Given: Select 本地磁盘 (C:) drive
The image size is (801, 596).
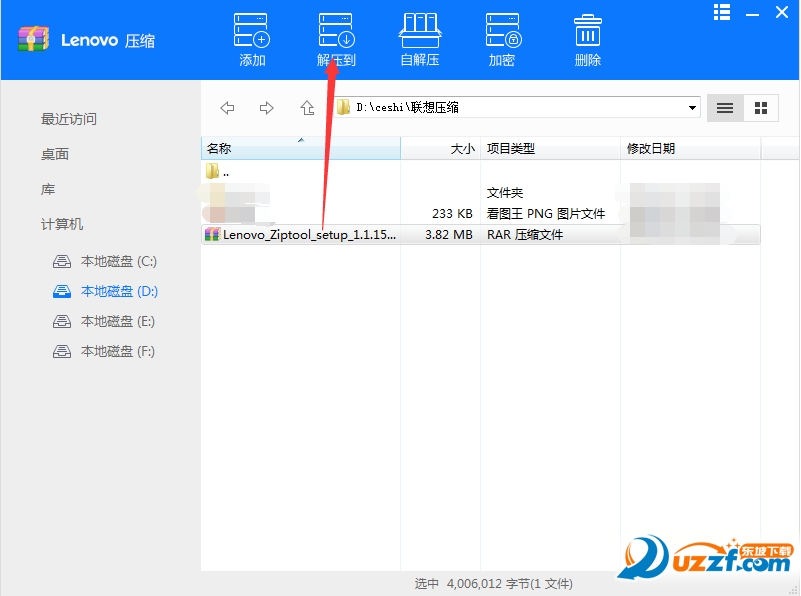Looking at the screenshot, I should [x=103, y=261].
